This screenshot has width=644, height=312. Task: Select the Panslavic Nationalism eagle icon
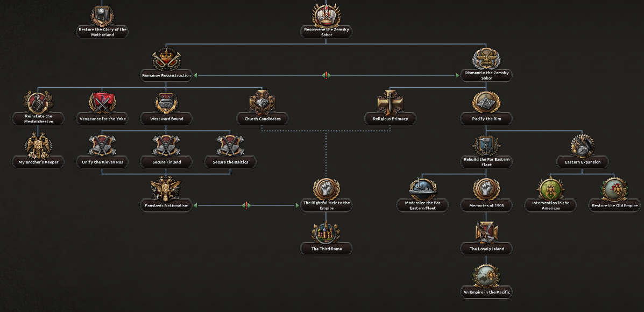pos(166,188)
